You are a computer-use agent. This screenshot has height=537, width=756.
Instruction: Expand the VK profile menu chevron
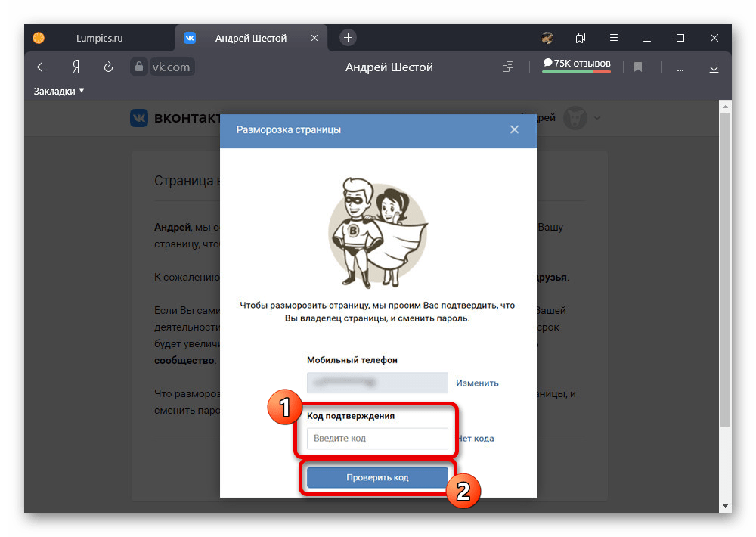tap(597, 118)
